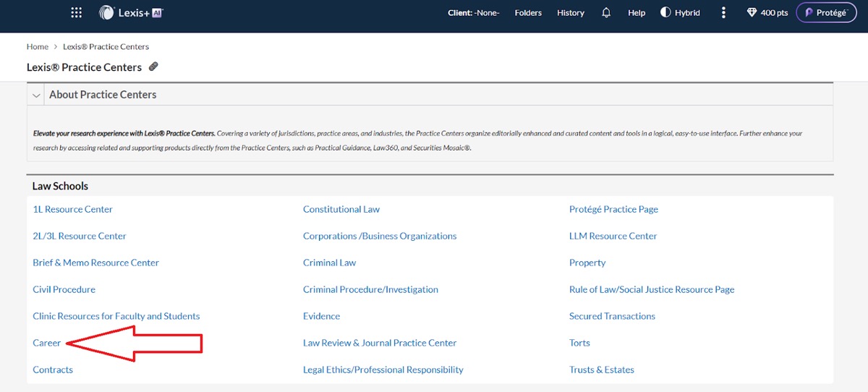The width and height of the screenshot is (868, 392).
Task: Click the About Practice Centers heading text
Action: (103, 95)
